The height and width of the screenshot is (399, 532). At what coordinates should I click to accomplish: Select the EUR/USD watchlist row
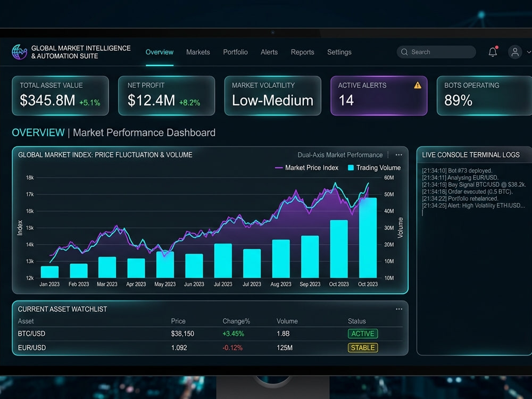pos(210,348)
